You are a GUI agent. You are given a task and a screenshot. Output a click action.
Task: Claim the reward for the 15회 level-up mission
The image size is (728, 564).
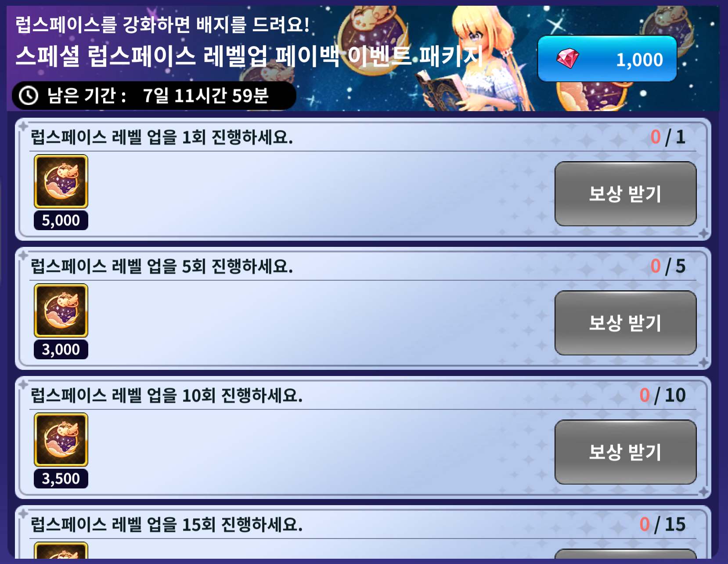coord(625,554)
